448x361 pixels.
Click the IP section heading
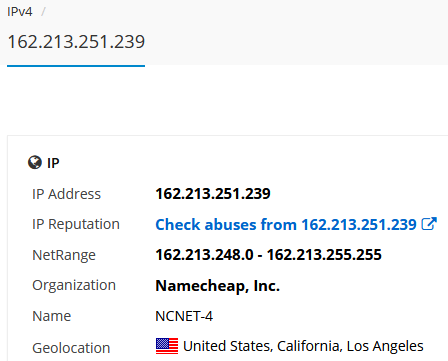(53, 163)
